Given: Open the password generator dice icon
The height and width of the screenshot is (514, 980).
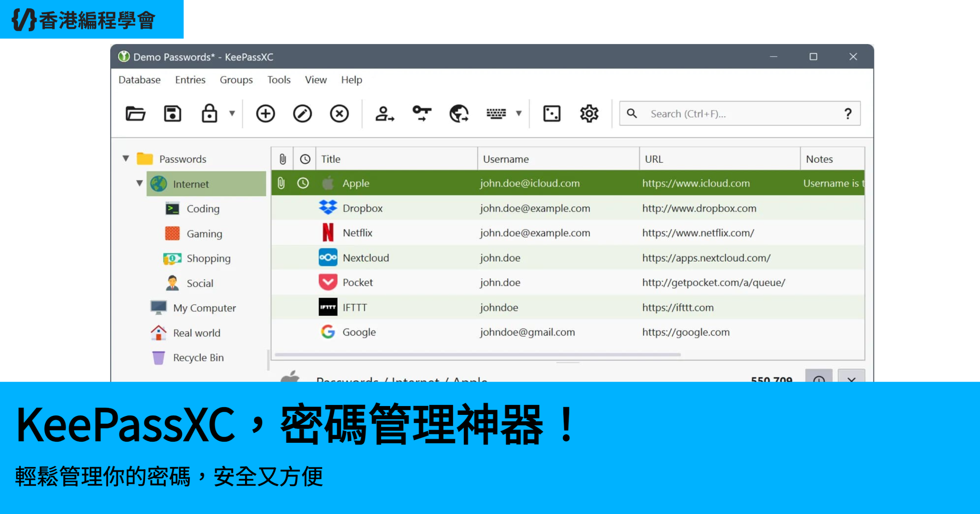Looking at the screenshot, I should 552,114.
